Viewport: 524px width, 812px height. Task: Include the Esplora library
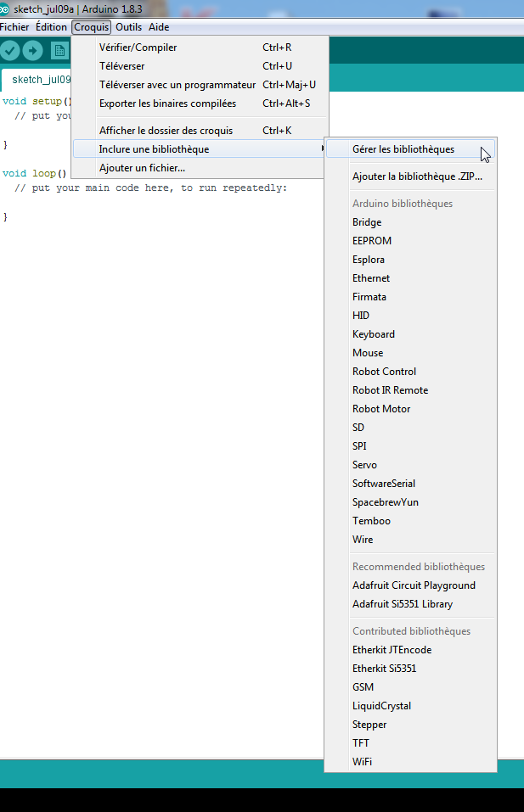[x=410, y=260]
